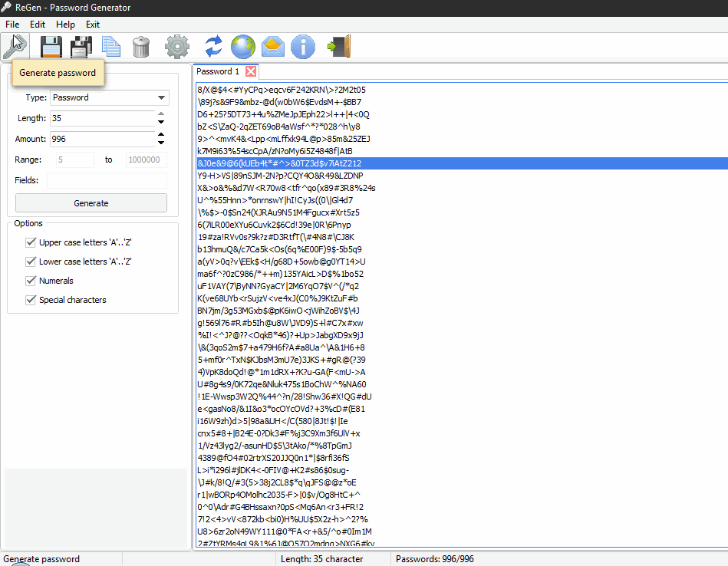This screenshot has width=728, height=566.
Task: Select the highlighted password starting with '&J0e&9@6'
Action: click(462, 163)
